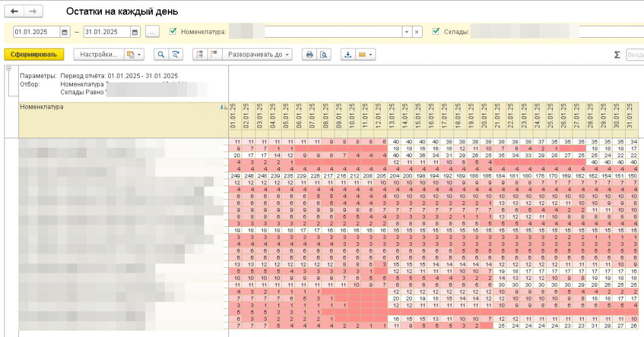Go forward with the right arrow button
644x337 pixels.
point(33,11)
